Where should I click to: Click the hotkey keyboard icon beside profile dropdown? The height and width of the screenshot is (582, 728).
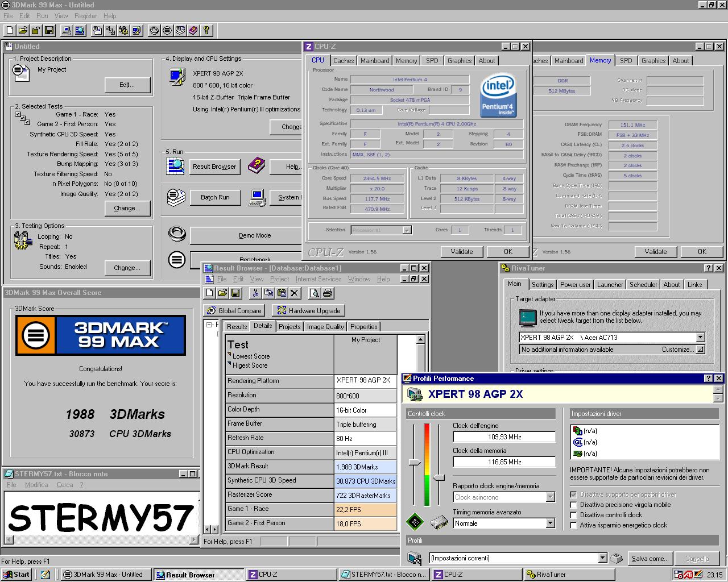(x=617, y=558)
